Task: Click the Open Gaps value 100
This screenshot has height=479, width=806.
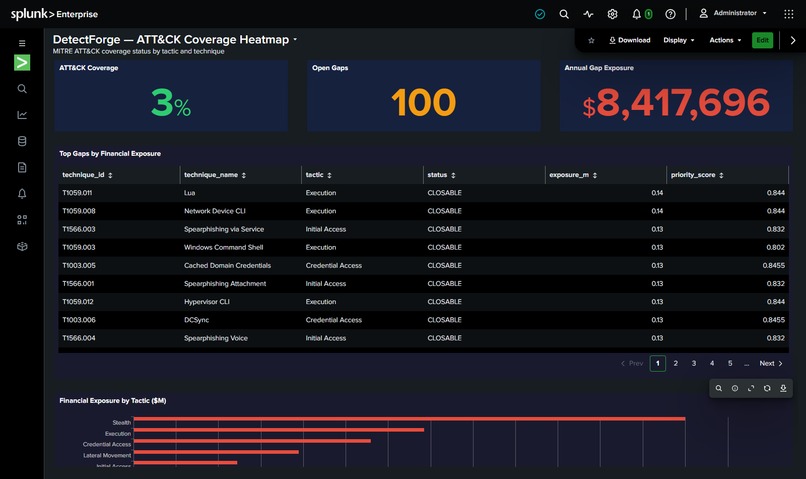Action: (424, 102)
